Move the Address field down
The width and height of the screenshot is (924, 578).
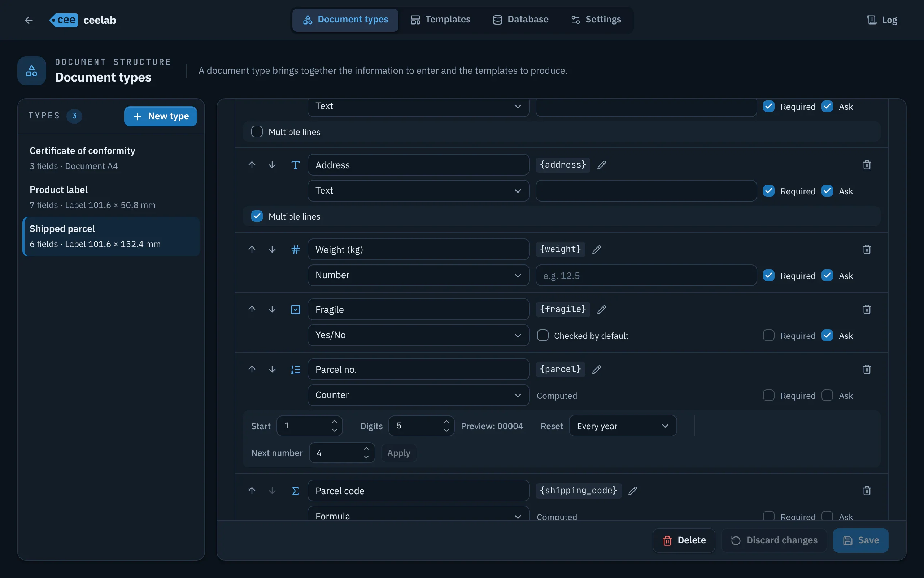click(272, 165)
